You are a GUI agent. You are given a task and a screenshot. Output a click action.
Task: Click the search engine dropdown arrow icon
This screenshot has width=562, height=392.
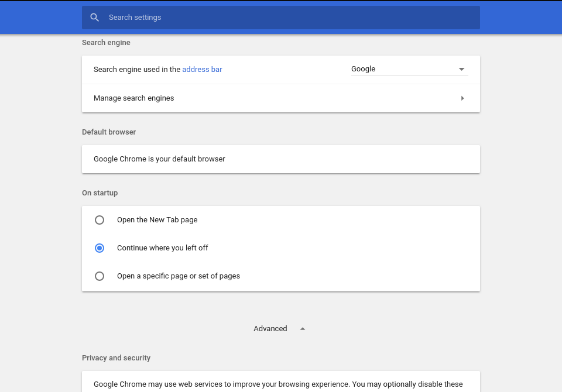461,69
